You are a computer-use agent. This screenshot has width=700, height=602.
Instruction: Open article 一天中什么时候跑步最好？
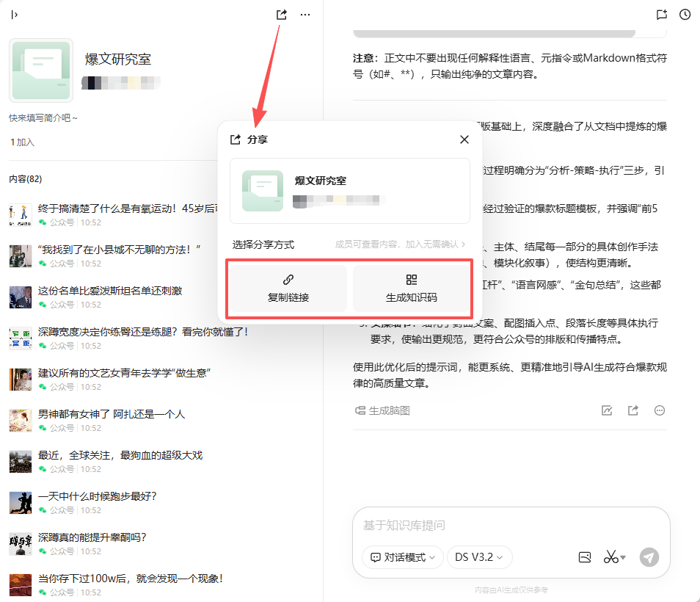(97, 496)
